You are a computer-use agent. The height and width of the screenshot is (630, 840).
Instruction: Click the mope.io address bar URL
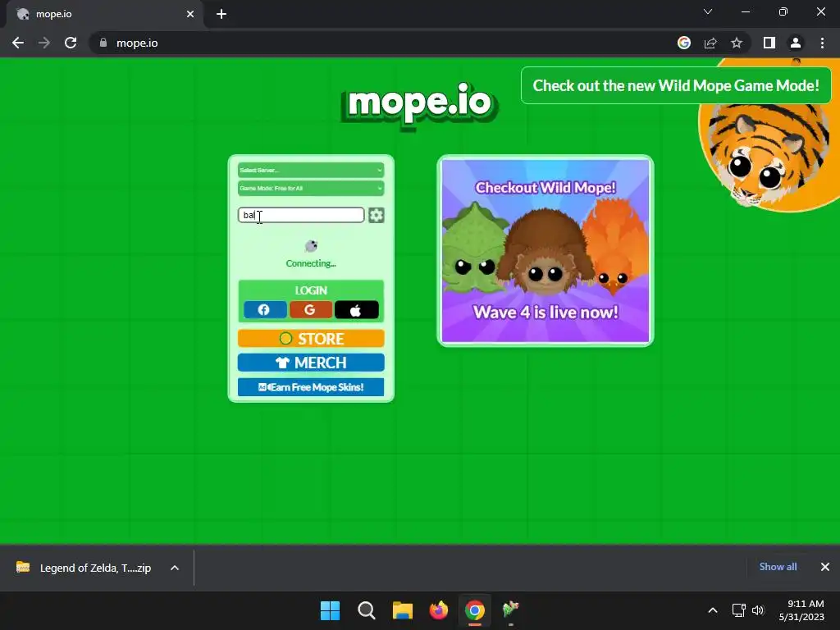[137, 43]
